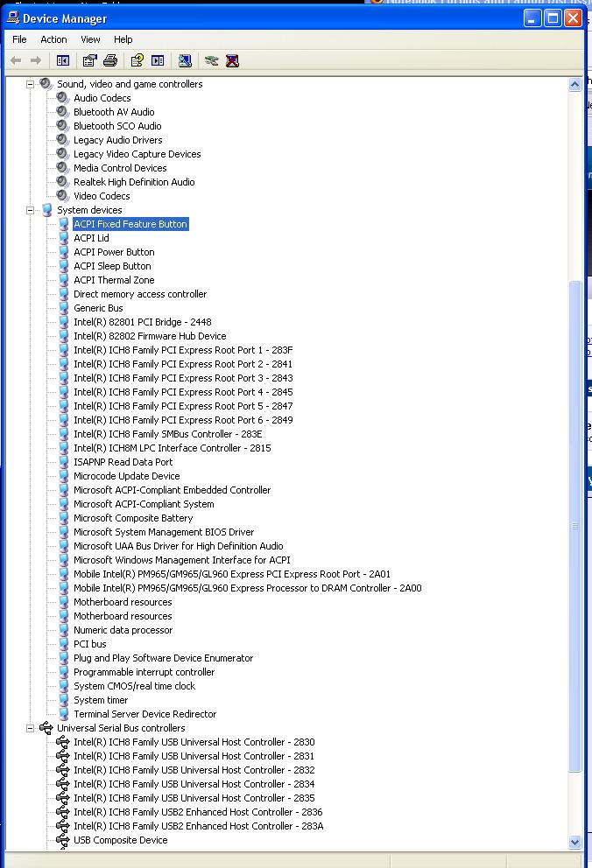Select Intel(R) 82802 Firmware Hub Device
Viewport: 592px width, 868px height.
coord(150,336)
